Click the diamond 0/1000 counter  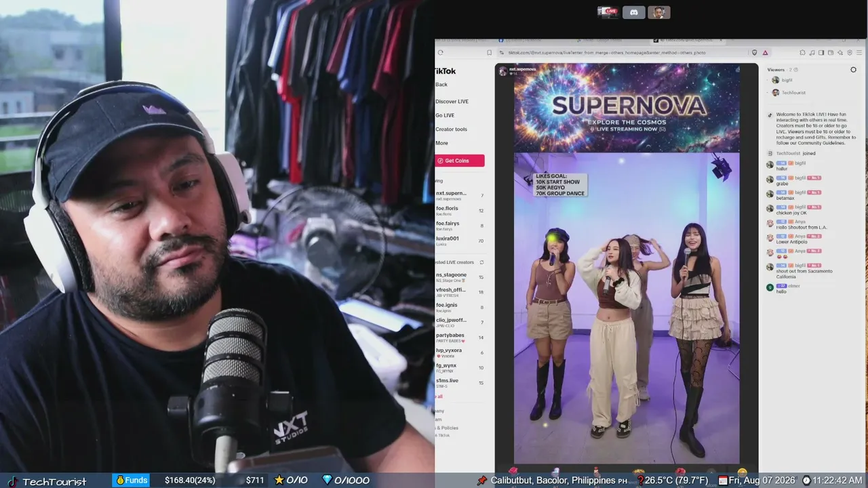point(346,481)
